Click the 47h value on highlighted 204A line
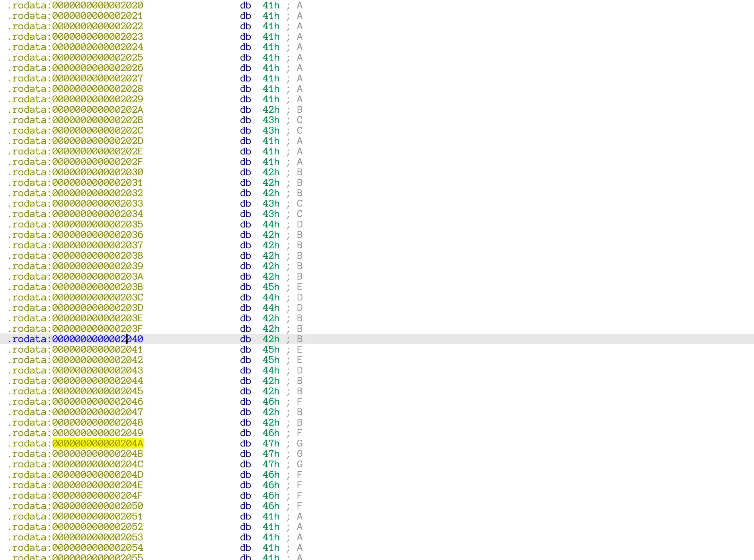This screenshot has width=754, height=560. point(271,443)
